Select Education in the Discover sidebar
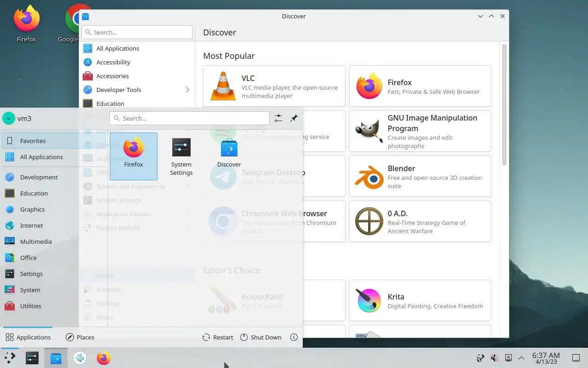The image size is (588, 368). [137, 103]
